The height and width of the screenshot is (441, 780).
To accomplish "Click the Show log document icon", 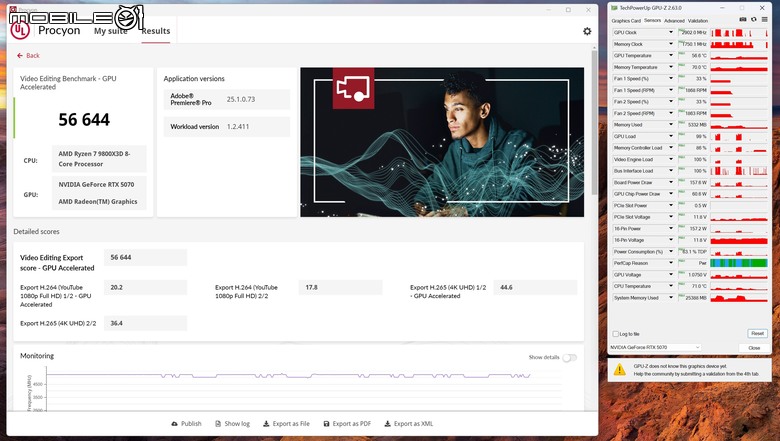I will pos(218,424).
